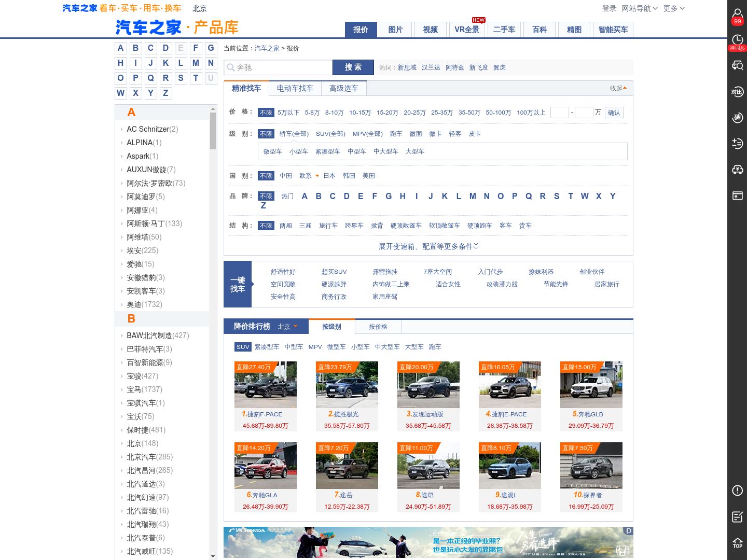The image size is (747, 560).
Task: Expand 展开变速箱、配置等更多条件
Action: click(x=428, y=246)
